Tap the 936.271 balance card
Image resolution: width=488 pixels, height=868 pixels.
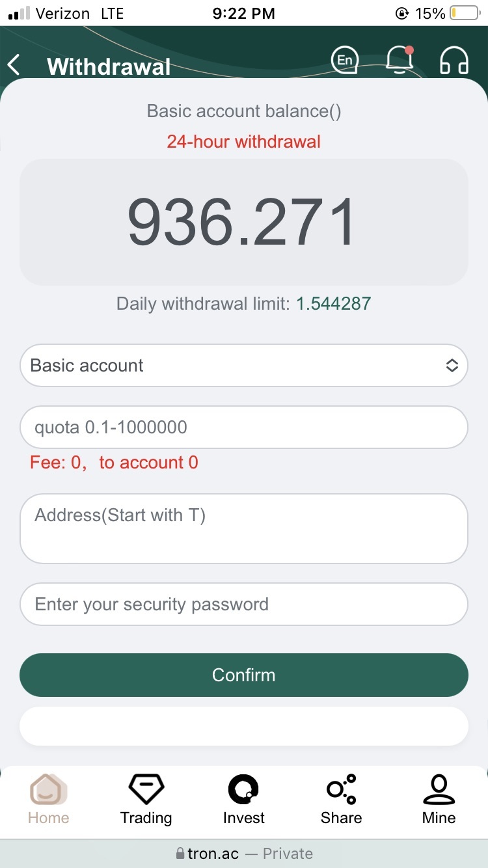pos(244,222)
